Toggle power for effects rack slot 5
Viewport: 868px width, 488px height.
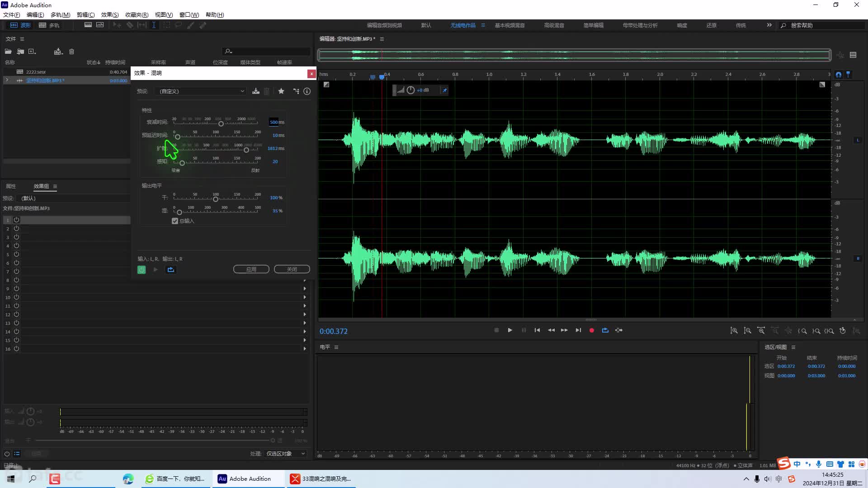(16, 254)
